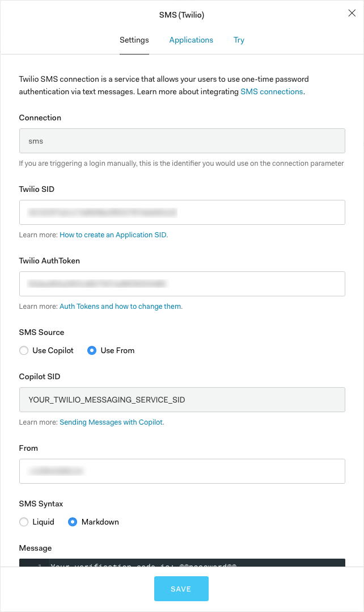The height and width of the screenshot is (612, 364).
Task: Open the Try tab
Action: click(x=239, y=40)
